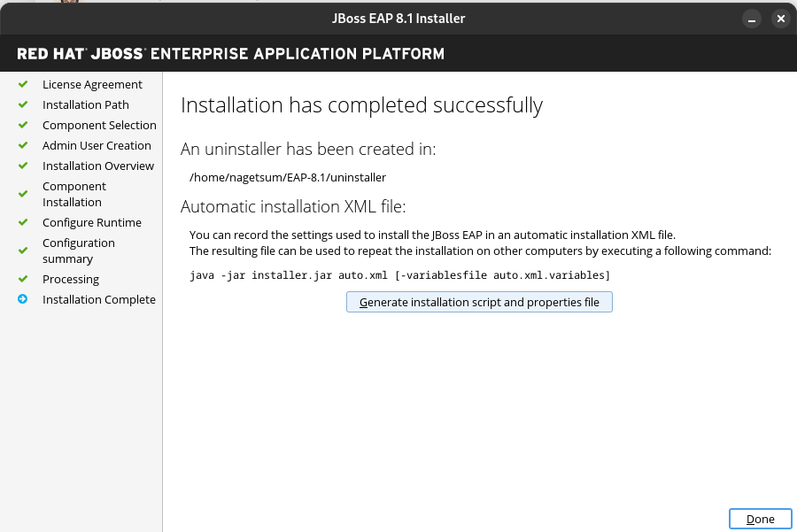797x532 pixels.
Task: Select the Processing step label
Action: pyautogui.click(x=71, y=280)
